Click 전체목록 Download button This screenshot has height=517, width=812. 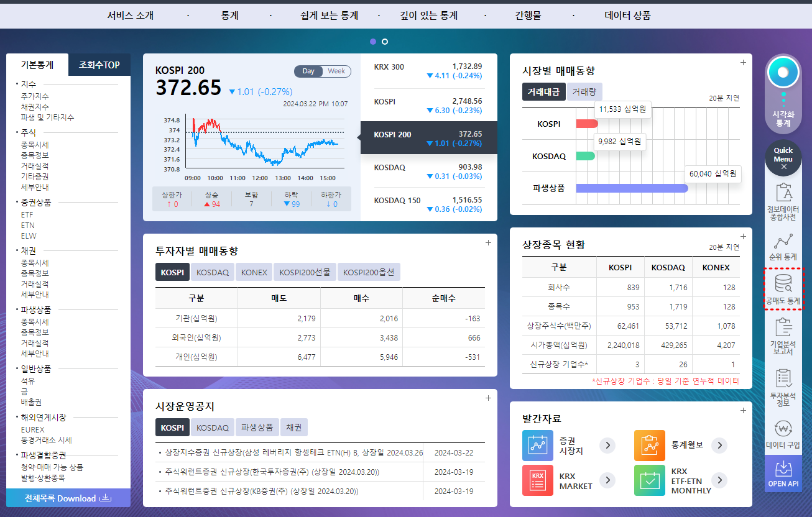(68, 498)
